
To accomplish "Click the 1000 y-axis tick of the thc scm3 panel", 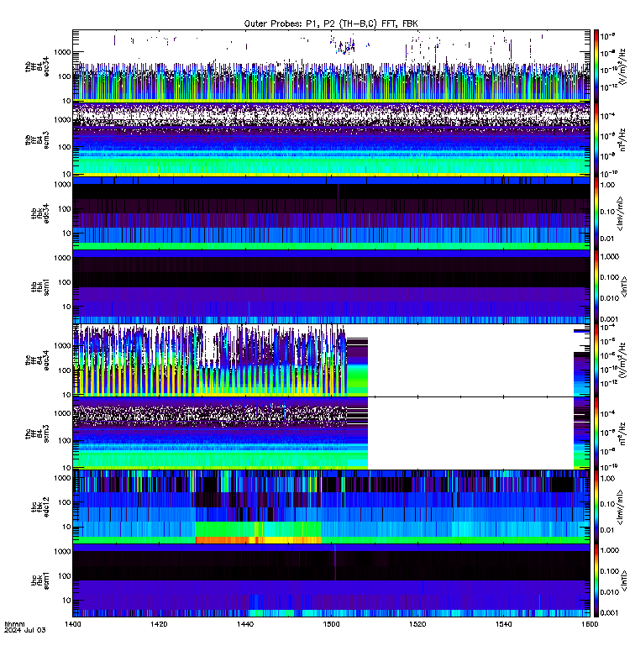I will click(x=62, y=413).
